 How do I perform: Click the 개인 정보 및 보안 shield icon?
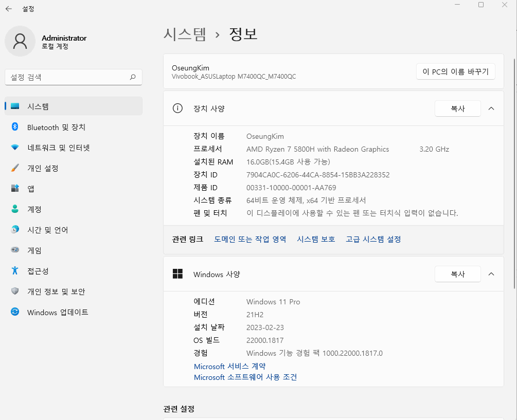(15, 291)
